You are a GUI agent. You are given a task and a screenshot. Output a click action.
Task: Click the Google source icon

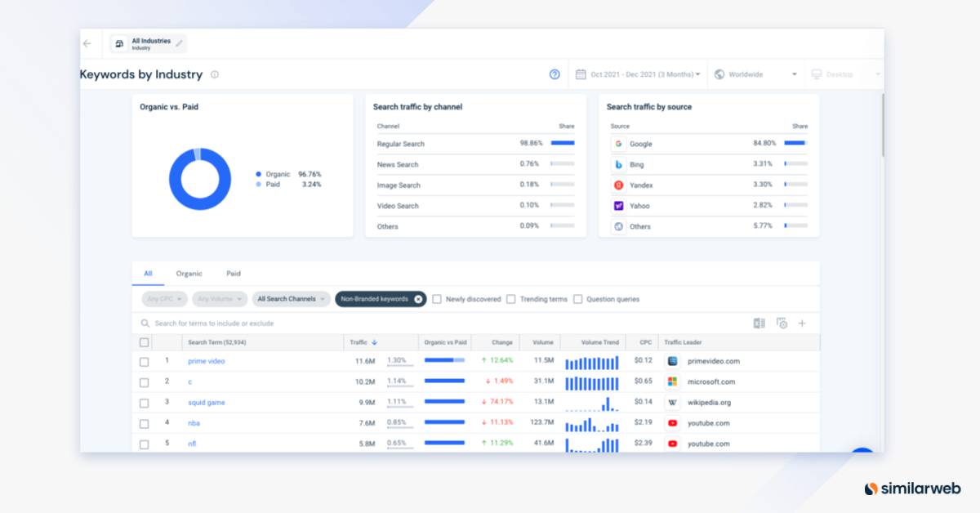tap(617, 144)
